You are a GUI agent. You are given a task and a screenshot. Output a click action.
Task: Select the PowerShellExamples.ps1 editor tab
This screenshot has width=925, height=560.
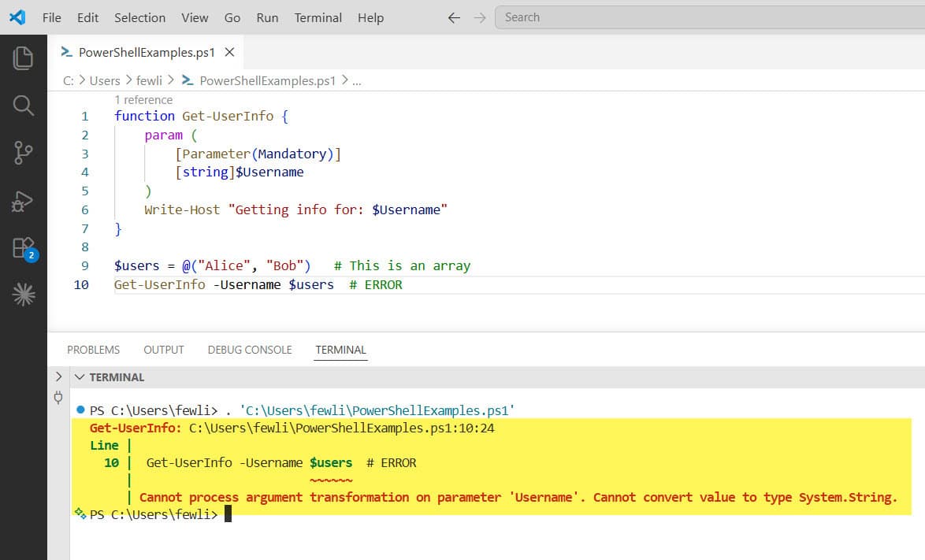click(145, 52)
